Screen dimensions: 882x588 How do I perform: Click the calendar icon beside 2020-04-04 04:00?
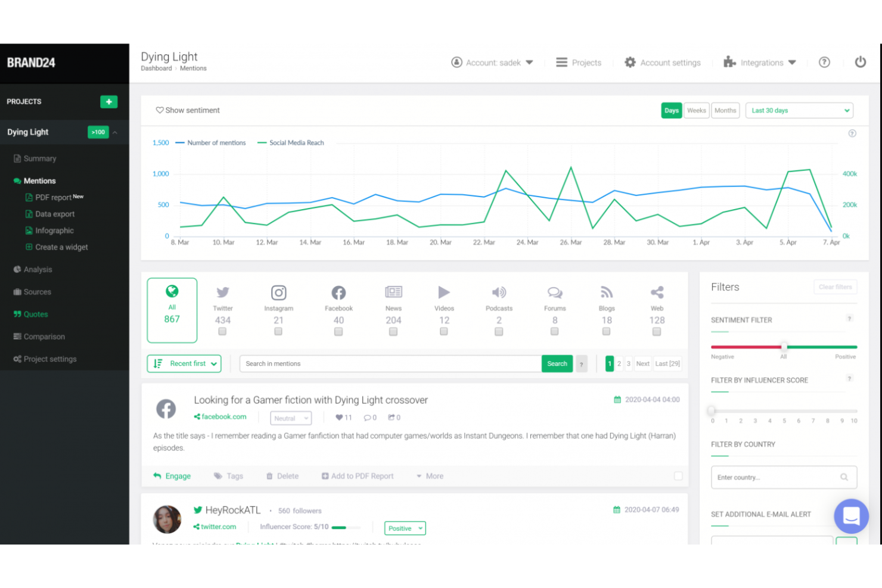[617, 400]
